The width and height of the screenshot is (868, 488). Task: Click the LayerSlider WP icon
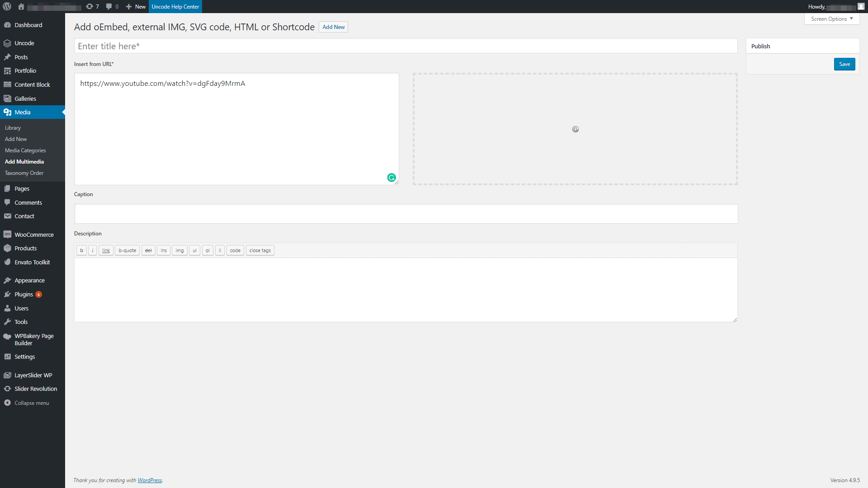[8, 375]
